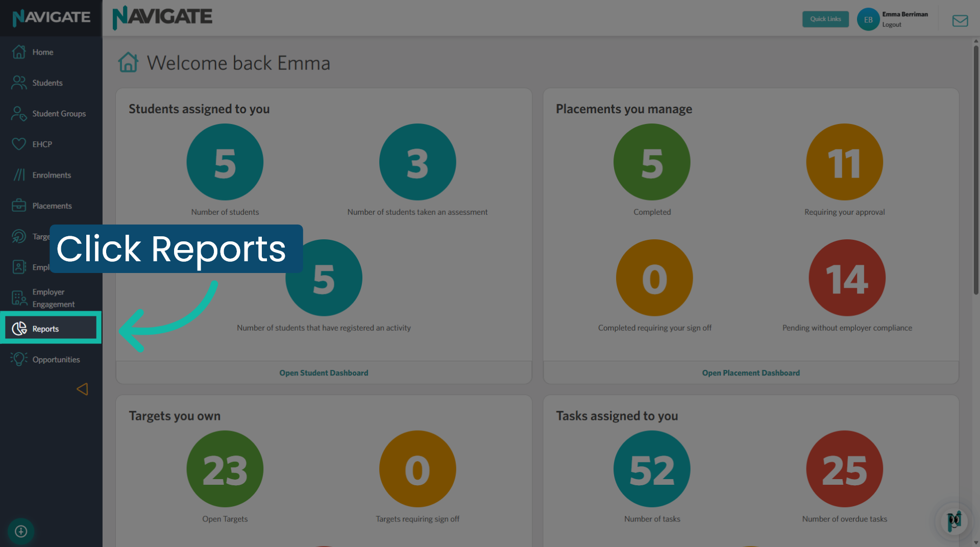980x547 pixels.
Task: Click the 'Targets you own' heading
Action: (175, 416)
